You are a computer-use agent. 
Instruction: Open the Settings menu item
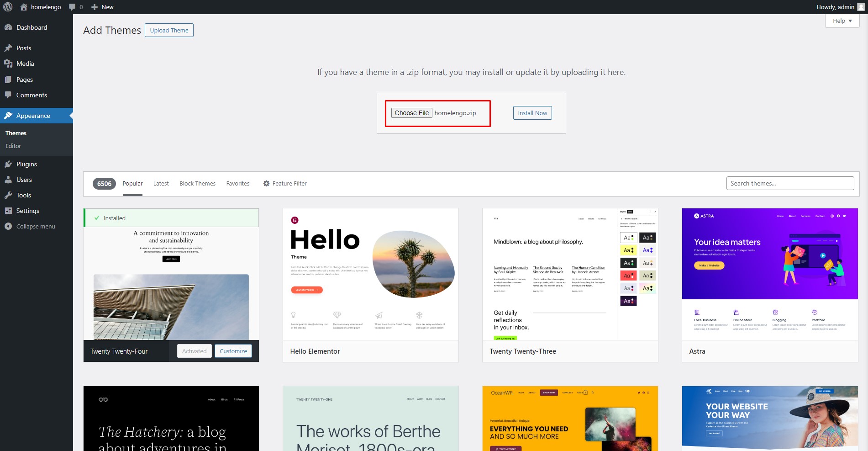[x=37, y=211]
